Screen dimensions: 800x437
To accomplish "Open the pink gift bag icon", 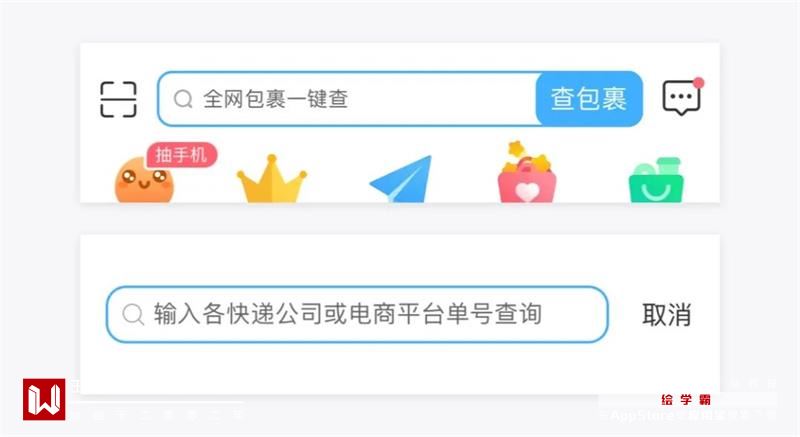I will coord(527,172).
